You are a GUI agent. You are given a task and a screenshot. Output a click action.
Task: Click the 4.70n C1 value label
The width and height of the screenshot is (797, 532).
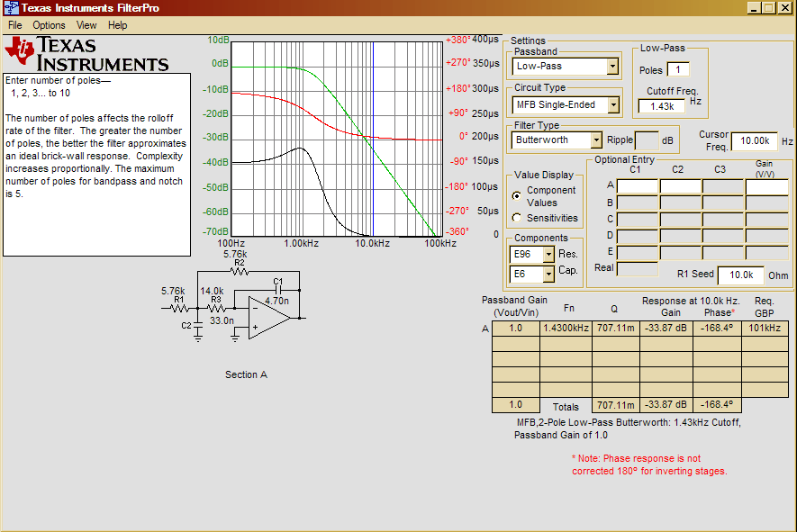(x=277, y=301)
